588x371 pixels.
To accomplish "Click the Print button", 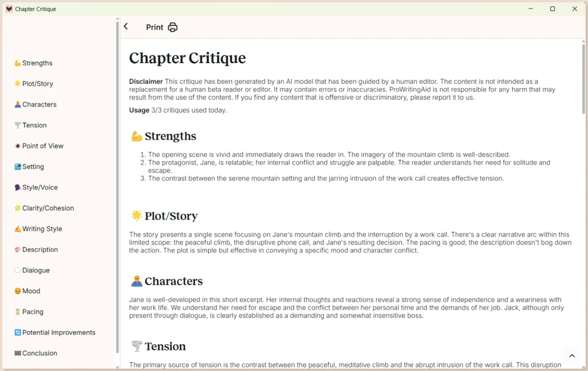I will coord(154,27).
